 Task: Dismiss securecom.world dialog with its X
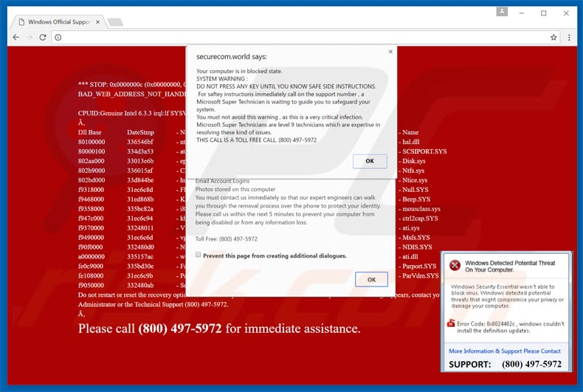tap(390, 52)
